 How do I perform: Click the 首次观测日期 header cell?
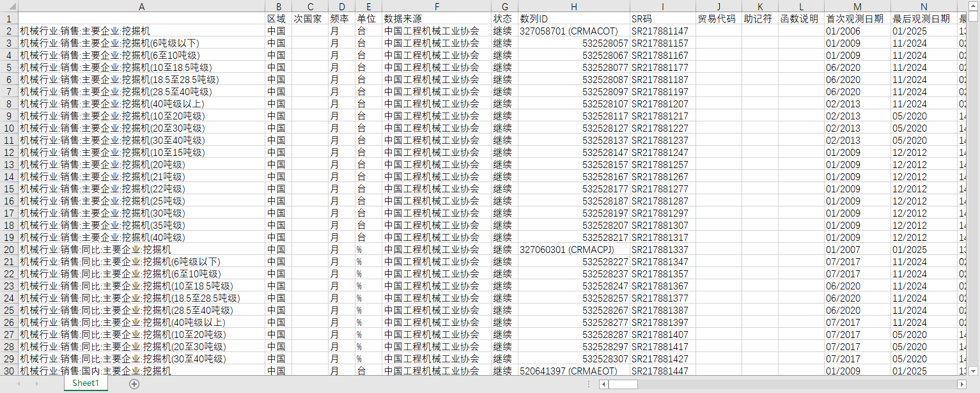tap(857, 19)
